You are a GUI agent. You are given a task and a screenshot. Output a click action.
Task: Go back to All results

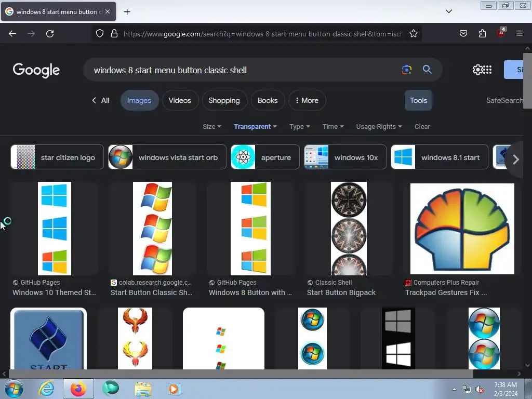[101, 100]
